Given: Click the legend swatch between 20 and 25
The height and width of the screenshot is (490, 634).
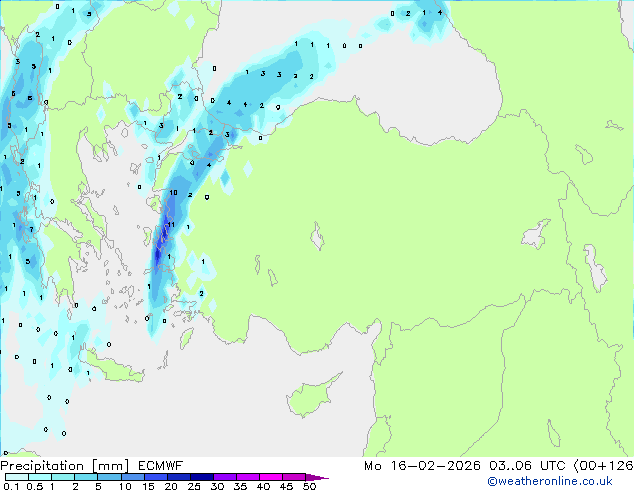Looking at the screenshot, I should (x=178, y=477).
